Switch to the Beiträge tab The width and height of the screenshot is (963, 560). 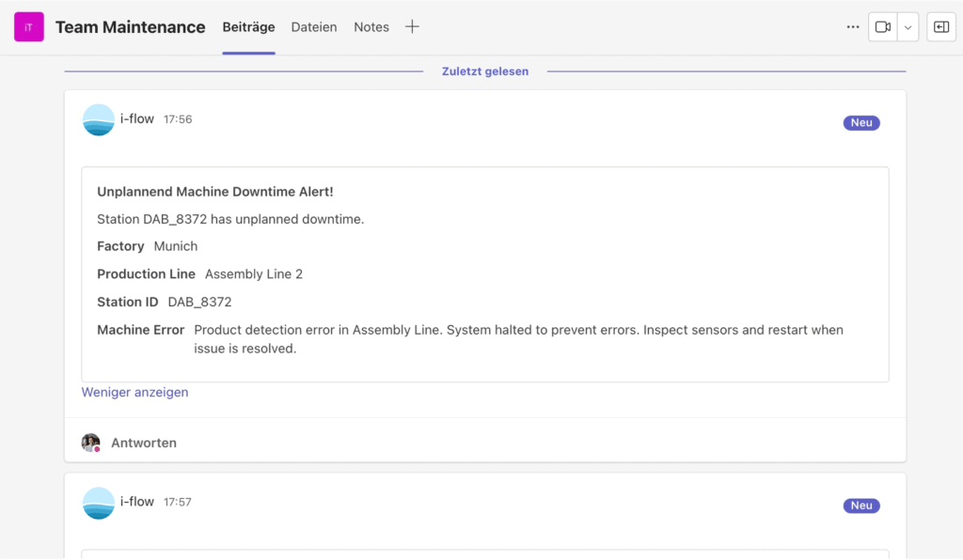(248, 26)
